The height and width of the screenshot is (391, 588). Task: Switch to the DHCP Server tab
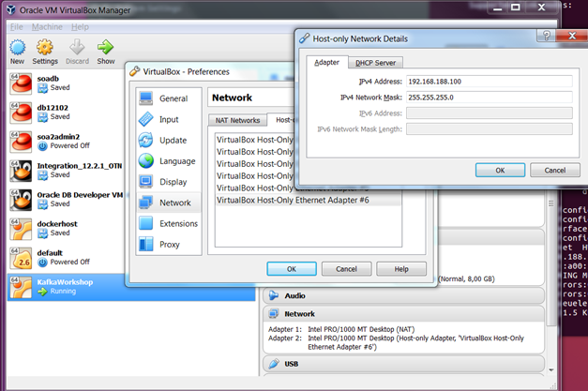coord(375,63)
